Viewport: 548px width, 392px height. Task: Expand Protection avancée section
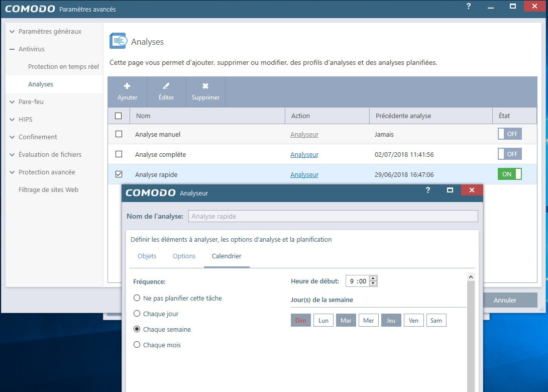12,172
